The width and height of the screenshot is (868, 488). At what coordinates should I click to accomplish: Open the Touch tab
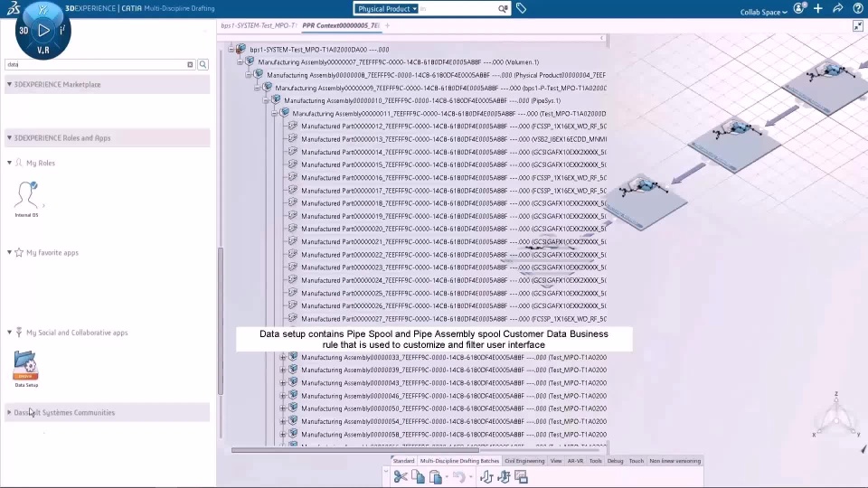click(x=637, y=461)
